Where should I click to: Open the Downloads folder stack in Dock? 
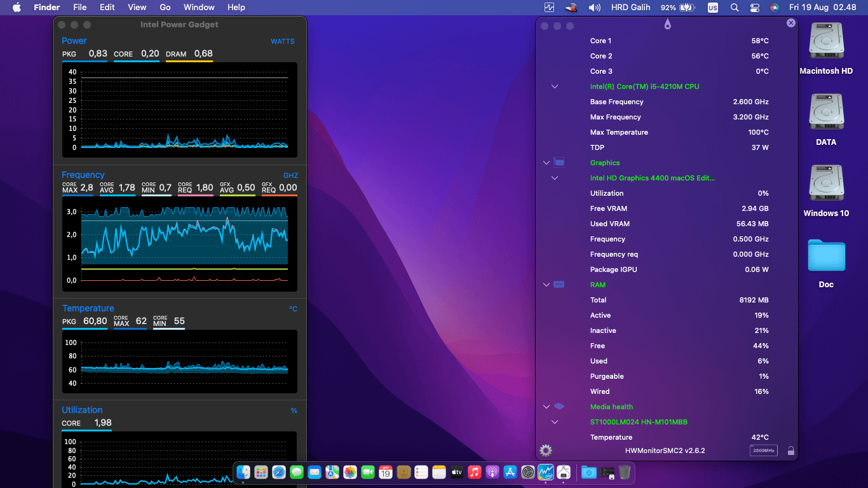click(589, 472)
